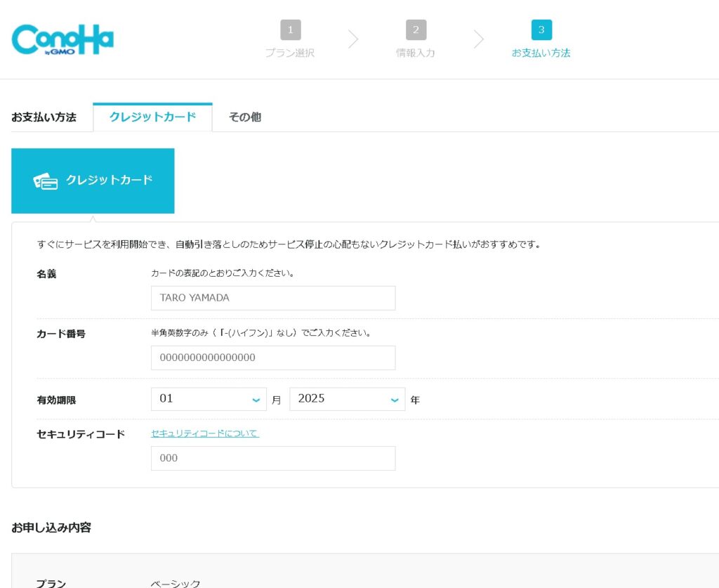Click the カード番号 field label
The width and height of the screenshot is (719, 588).
(61, 334)
